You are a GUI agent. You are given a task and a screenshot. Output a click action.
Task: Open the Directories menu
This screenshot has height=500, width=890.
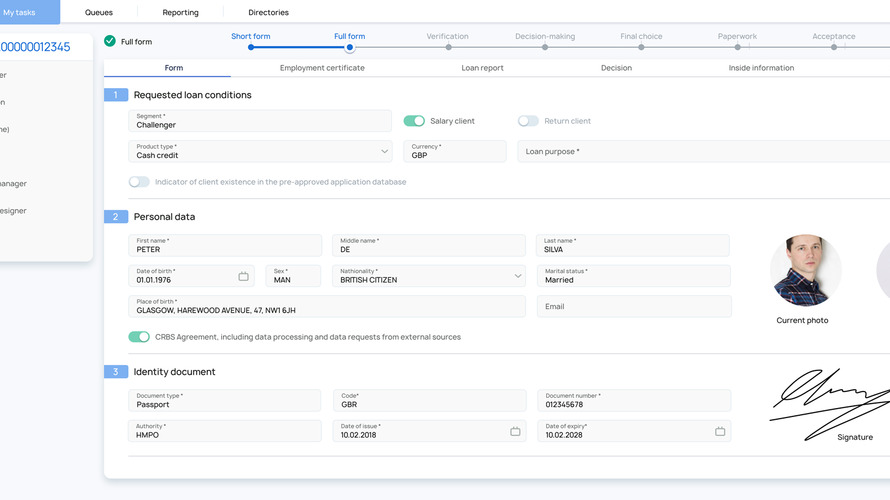coord(268,12)
